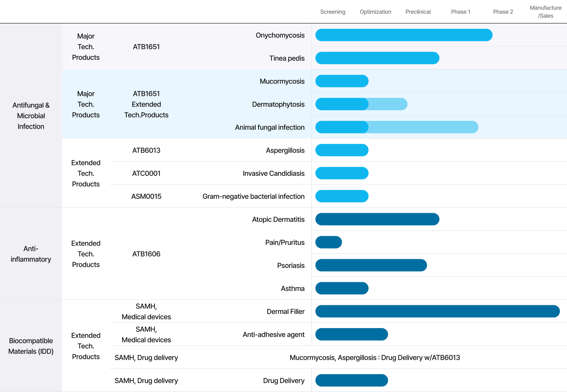Click the Aspergillosis progress bar
Image resolution: width=567 pixels, height=392 pixels.
[342, 150]
